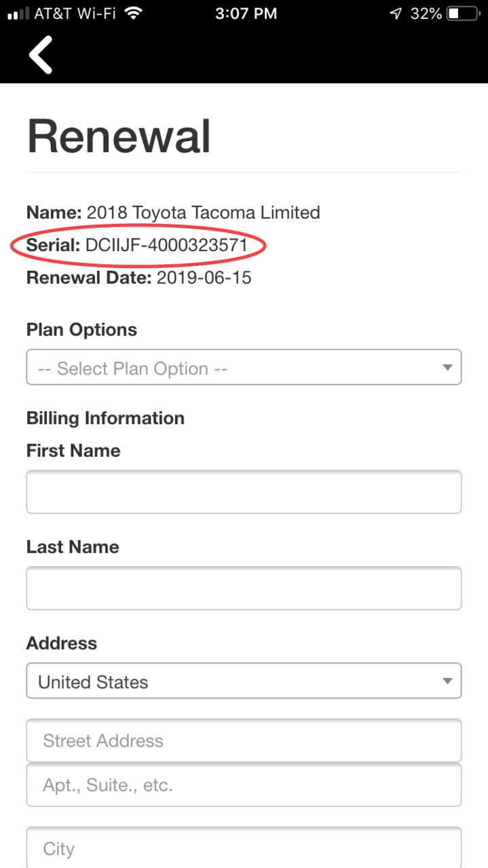Image resolution: width=488 pixels, height=868 pixels.
Task: Tap the 2018 Toyota Tacoma Limited name
Action: [203, 212]
